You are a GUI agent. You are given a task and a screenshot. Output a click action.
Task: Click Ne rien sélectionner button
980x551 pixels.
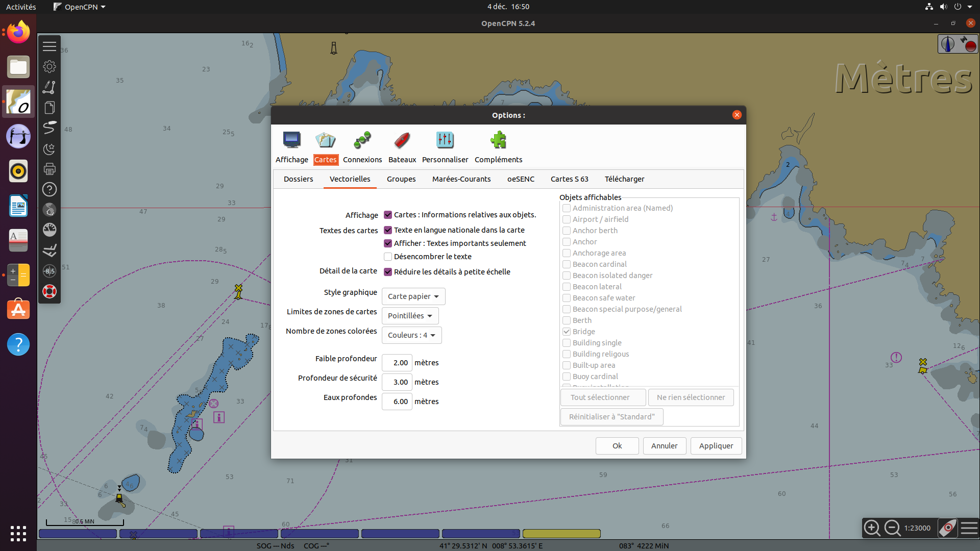tap(691, 397)
